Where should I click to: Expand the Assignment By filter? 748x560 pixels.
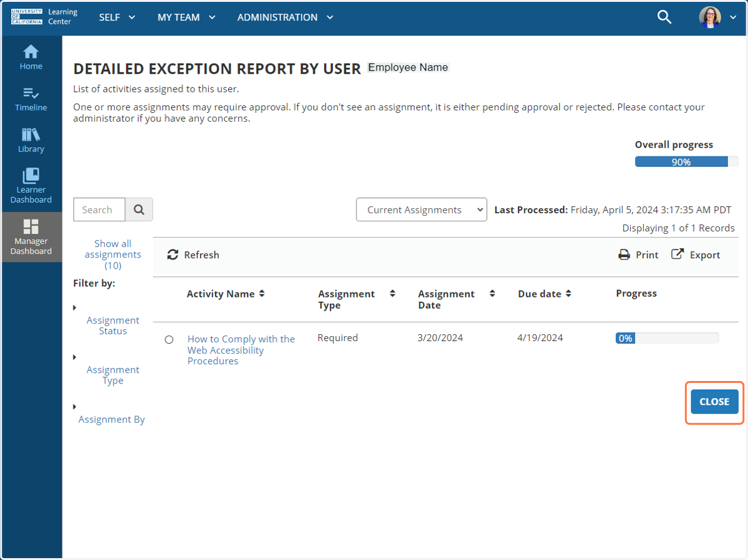(112, 420)
